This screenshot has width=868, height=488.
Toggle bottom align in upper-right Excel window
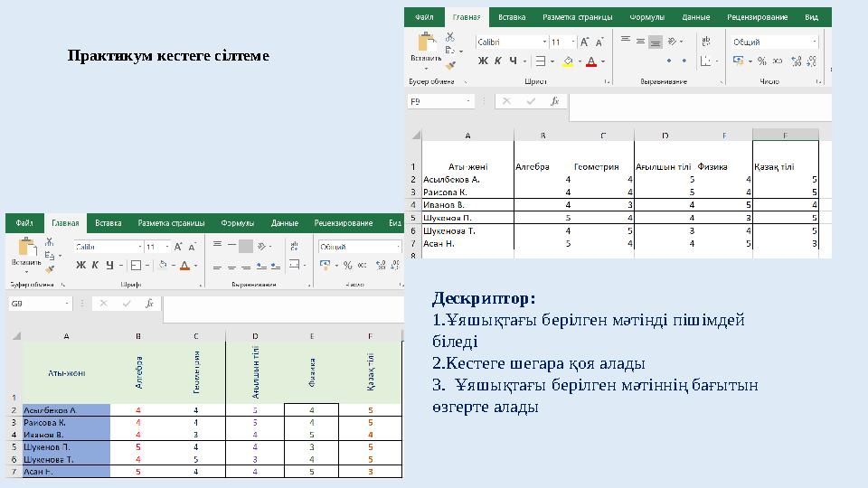point(656,42)
